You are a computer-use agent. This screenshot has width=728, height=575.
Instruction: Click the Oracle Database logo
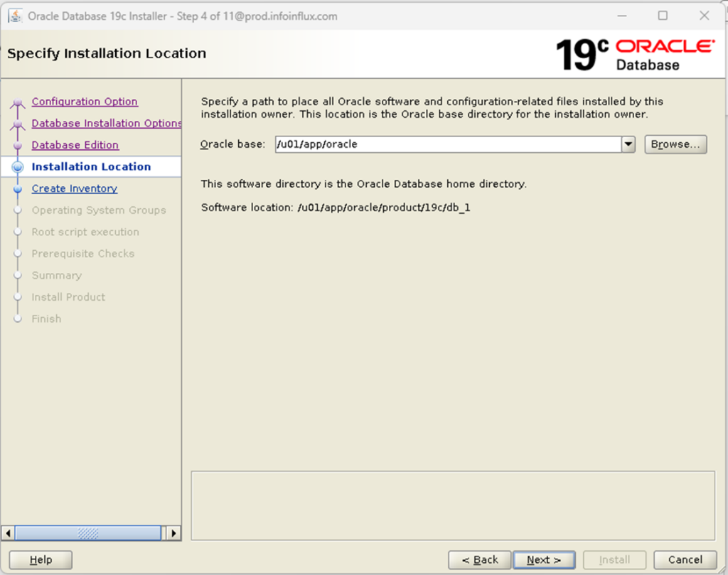[665, 50]
